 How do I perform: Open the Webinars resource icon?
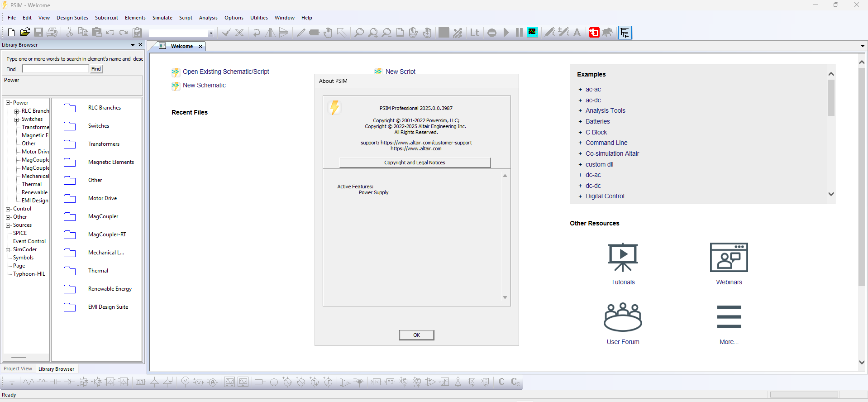729,257
